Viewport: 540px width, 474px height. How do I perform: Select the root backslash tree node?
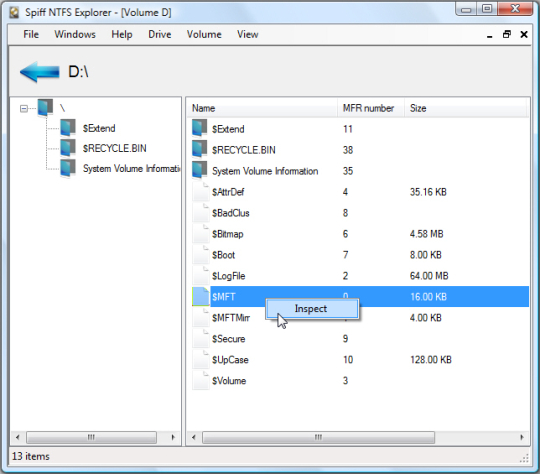coord(62,108)
